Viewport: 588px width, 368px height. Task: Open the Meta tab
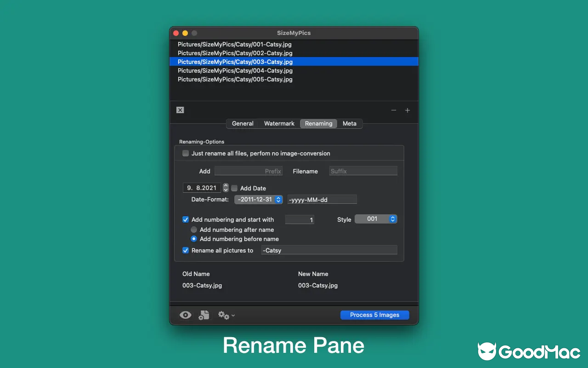point(349,123)
